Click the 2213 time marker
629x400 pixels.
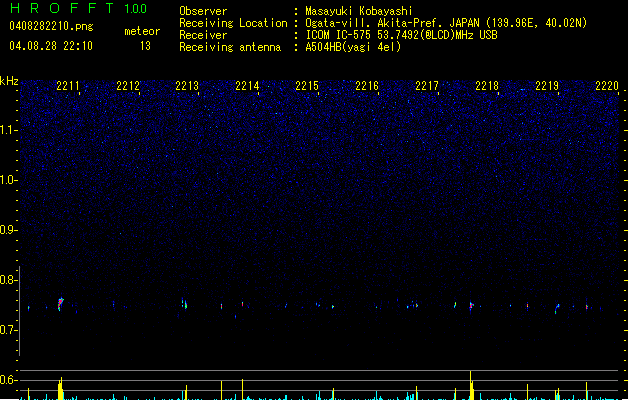point(187,86)
